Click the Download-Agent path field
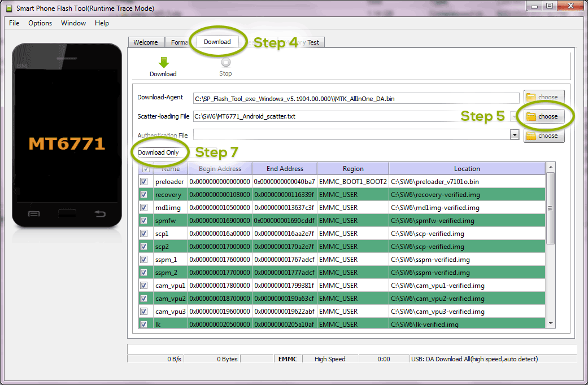The height and width of the screenshot is (385, 588). point(356,99)
